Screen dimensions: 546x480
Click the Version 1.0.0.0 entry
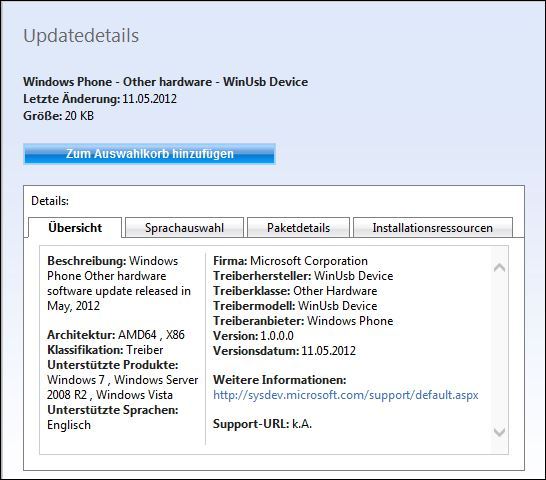[253, 336]
